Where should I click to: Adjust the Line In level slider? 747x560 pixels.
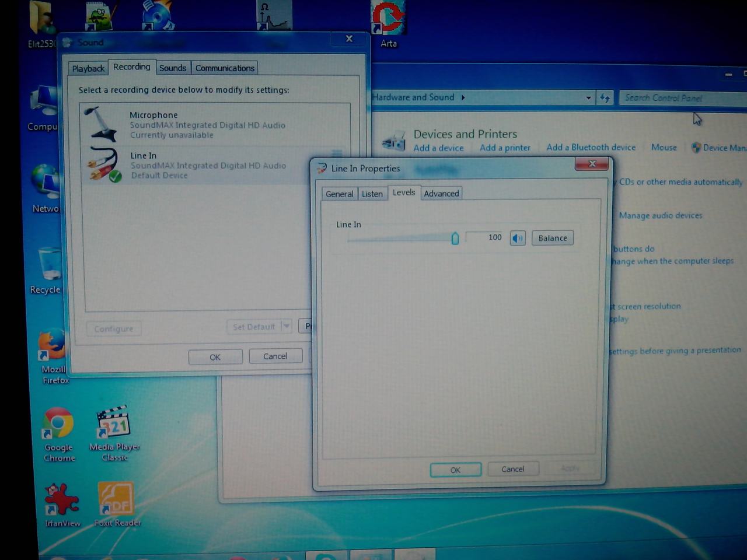455,238
